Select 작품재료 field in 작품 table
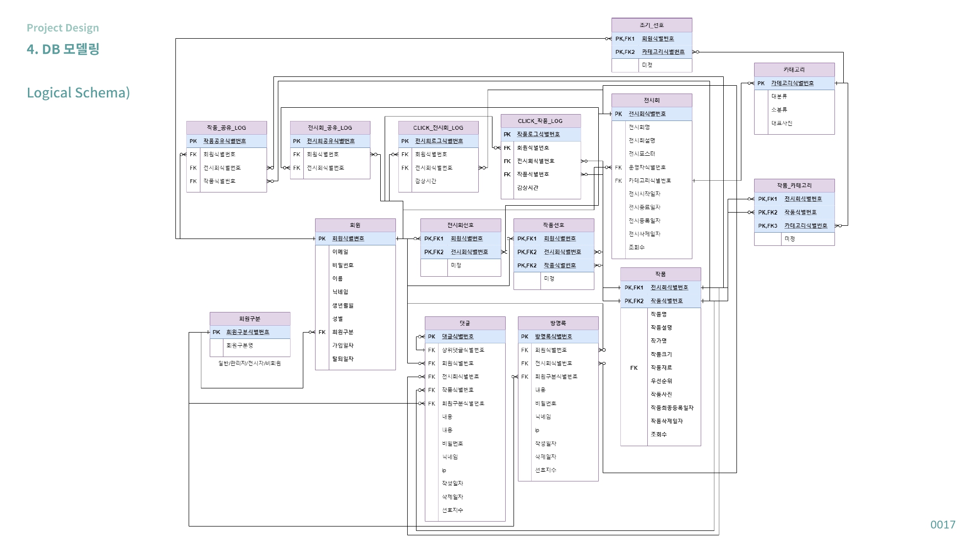This screenshot has height=551, width=980. click(x=661, y=367)
